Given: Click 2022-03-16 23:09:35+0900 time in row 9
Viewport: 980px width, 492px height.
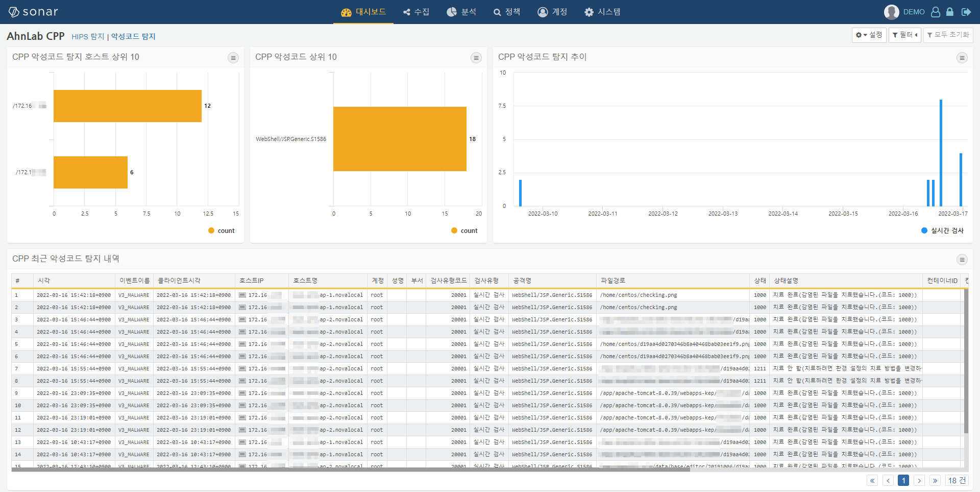Looking at the screenshot, I should point(73,393).
